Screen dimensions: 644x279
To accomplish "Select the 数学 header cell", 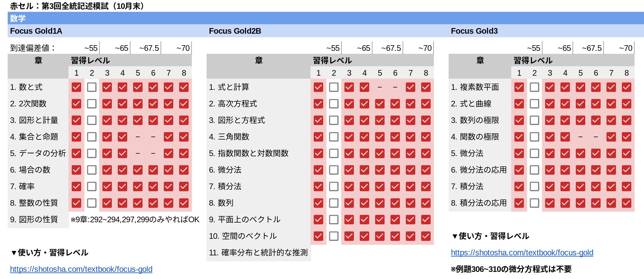I will (326, 18).
